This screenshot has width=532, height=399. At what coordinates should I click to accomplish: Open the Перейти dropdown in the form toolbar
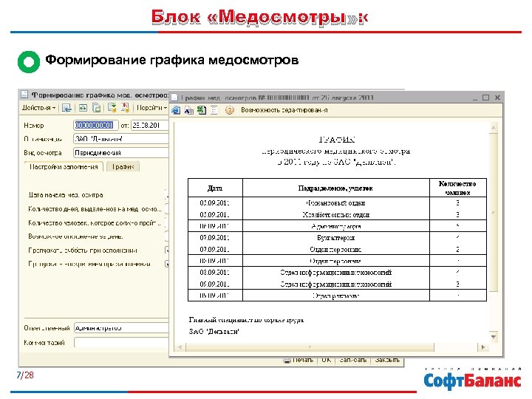(x=151, y=108)
